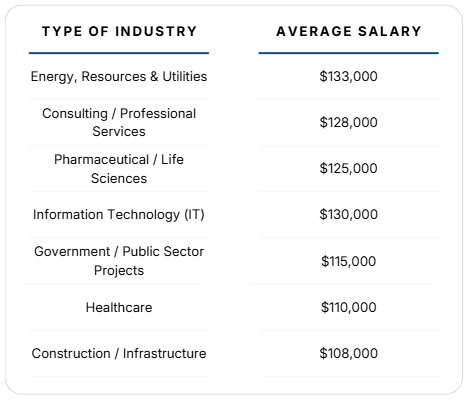Click the Healthcare industry cell
This screenshot has height=400, width=471.
pos(119,307)
